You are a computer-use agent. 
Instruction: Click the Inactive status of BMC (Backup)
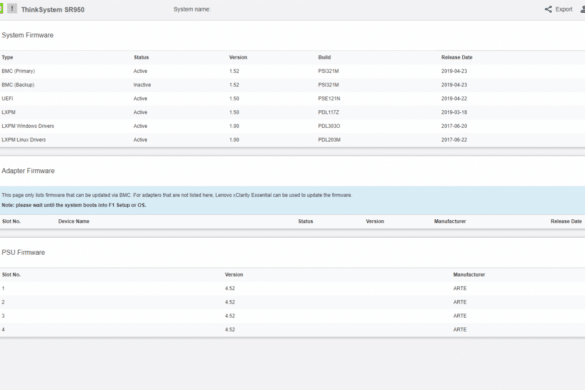(x=142, y=85)
